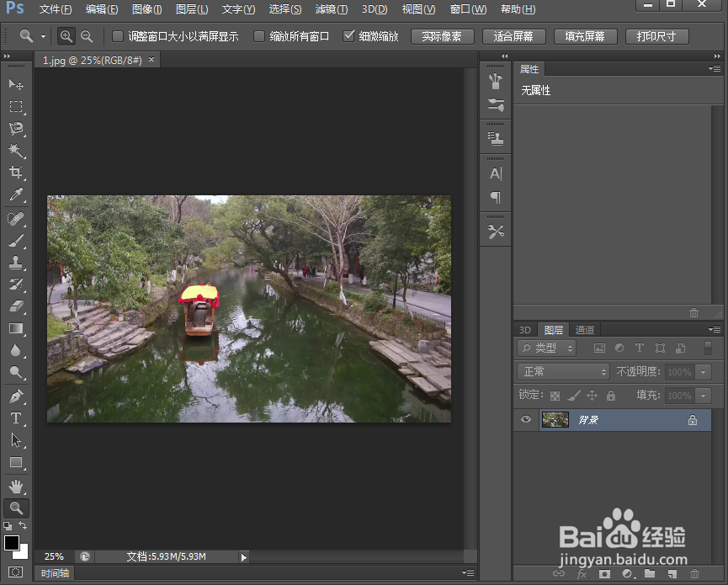Switch to the 3D panel tab
This screenshot has height=585, width=728.
pos(524,330)
